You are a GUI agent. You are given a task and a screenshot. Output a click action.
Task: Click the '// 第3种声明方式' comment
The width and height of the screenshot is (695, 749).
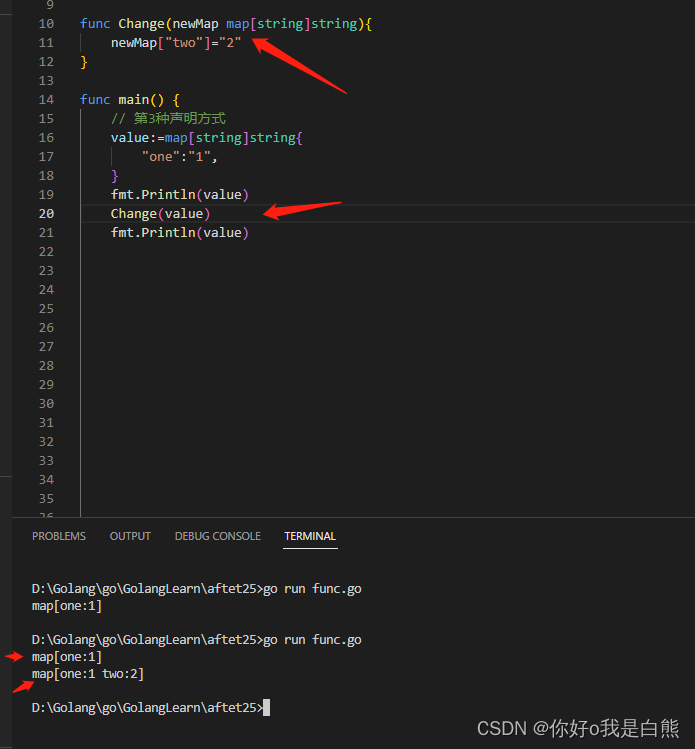[x=168, y=118]
